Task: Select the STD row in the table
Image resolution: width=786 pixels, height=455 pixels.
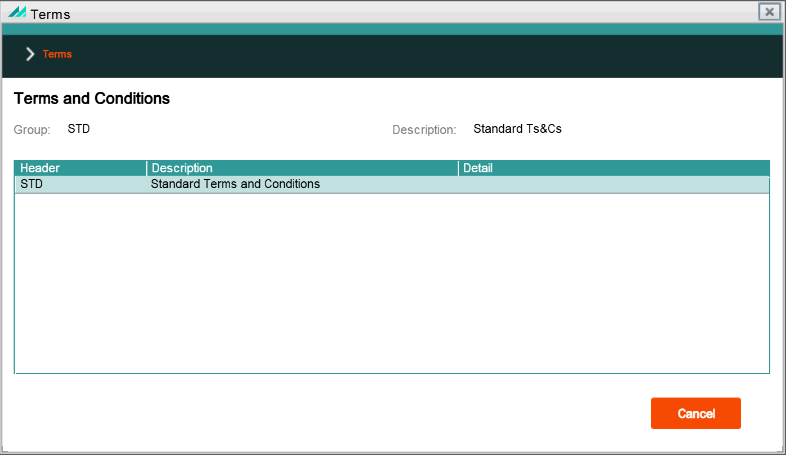Action: click(x=392, y=184)
